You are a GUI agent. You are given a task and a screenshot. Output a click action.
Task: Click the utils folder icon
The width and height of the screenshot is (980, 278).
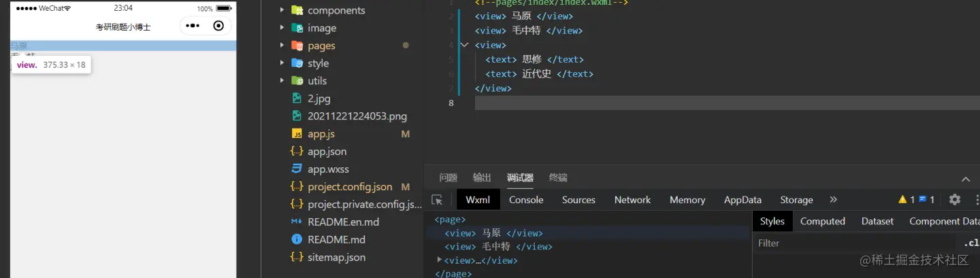point(297,81)
